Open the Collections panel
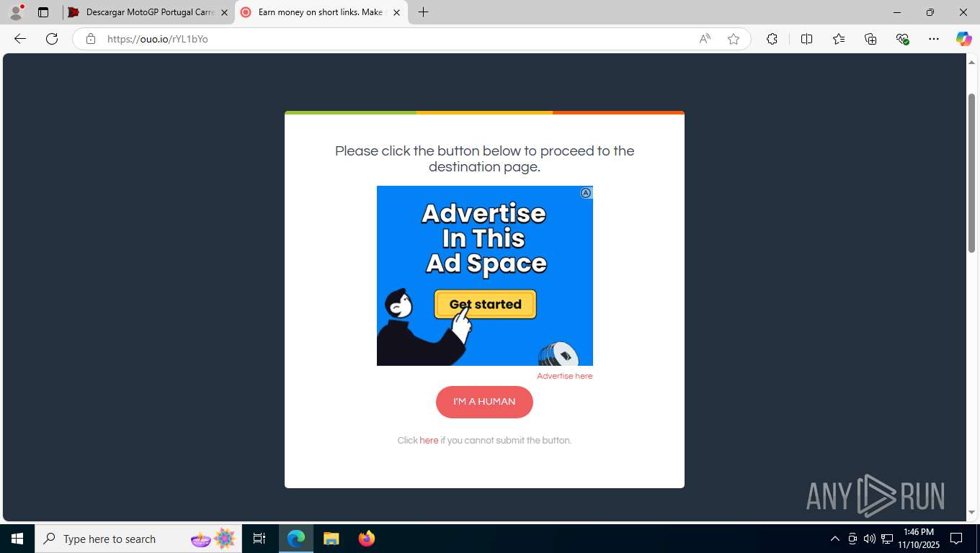The image size is (980, 553). (870, 39)
